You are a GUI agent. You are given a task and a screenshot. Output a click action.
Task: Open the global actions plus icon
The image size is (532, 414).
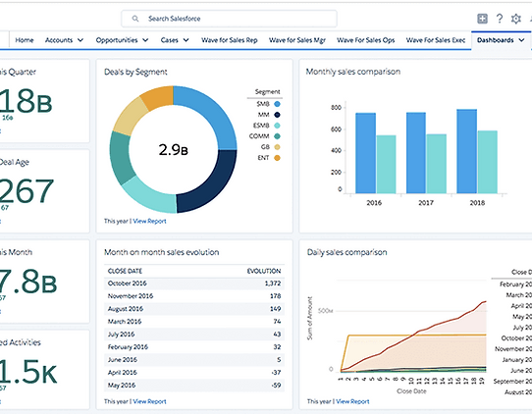pyautogui.click(x=482, y=19)
